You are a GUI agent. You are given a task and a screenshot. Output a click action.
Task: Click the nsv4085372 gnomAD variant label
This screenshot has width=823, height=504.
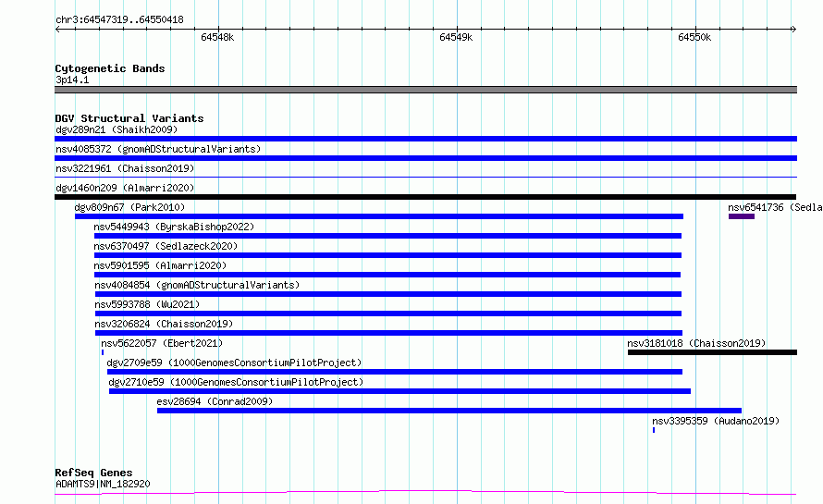pyautogui.click(x=158, y=149)
